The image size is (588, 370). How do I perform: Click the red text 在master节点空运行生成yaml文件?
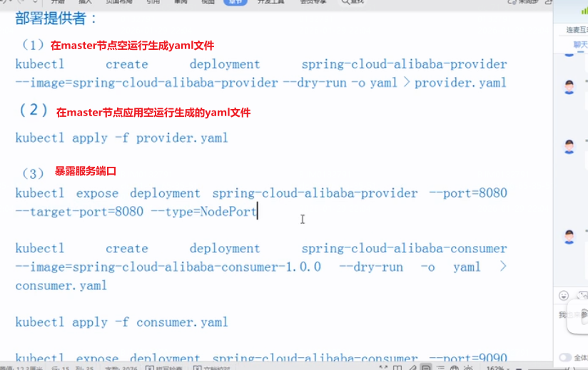point(132,46)
